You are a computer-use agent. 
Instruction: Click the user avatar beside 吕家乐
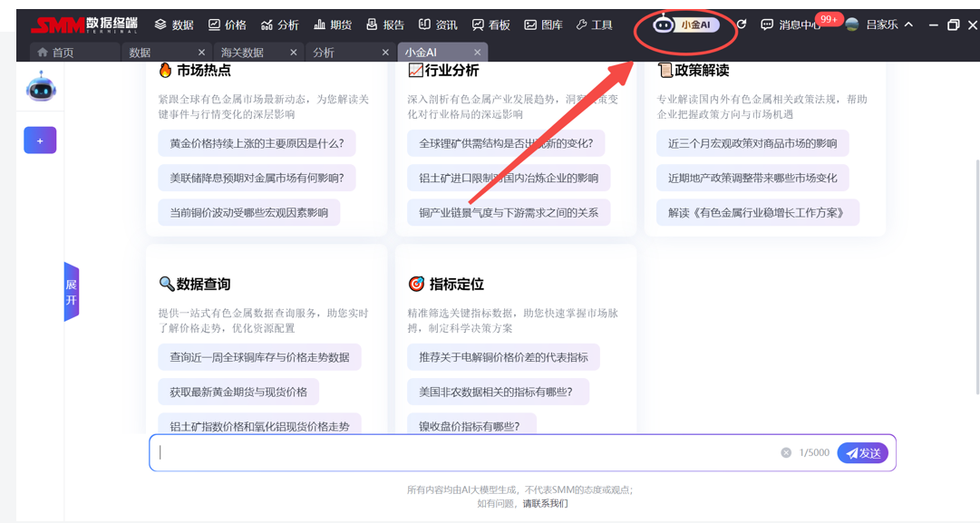(x=852, y=24)
